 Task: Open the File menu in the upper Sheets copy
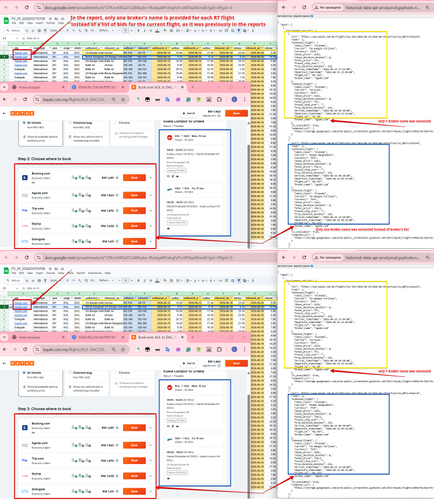pos(14,23)
